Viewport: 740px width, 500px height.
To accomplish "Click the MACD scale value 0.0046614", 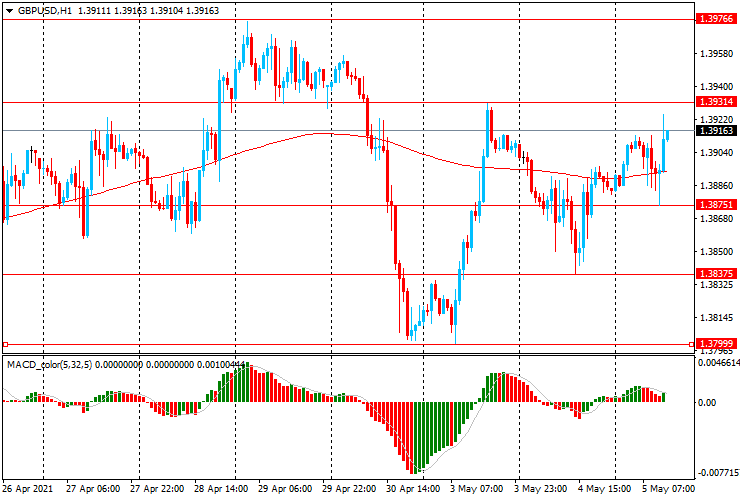I will tap(719, 363).
